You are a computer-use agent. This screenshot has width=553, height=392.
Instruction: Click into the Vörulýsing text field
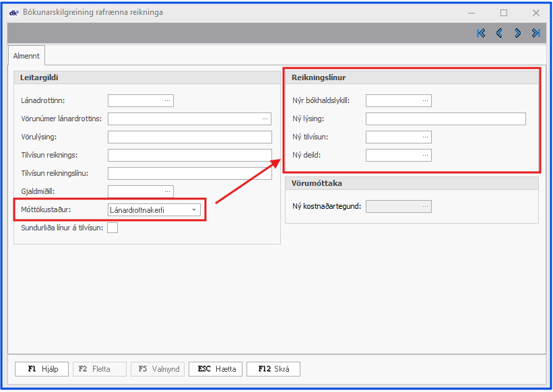click(x=189, y=137)
